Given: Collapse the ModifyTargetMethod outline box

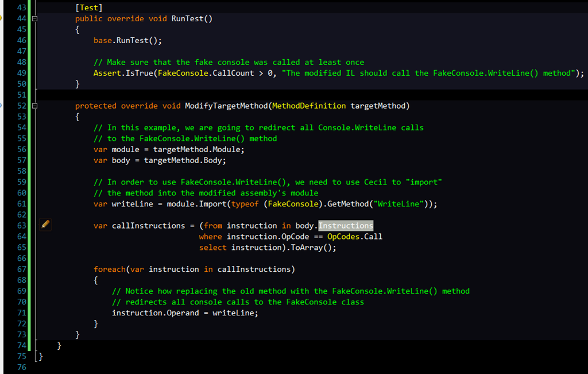Looking at the screenshot, I should pyautogui.click(x=34, y=106).
